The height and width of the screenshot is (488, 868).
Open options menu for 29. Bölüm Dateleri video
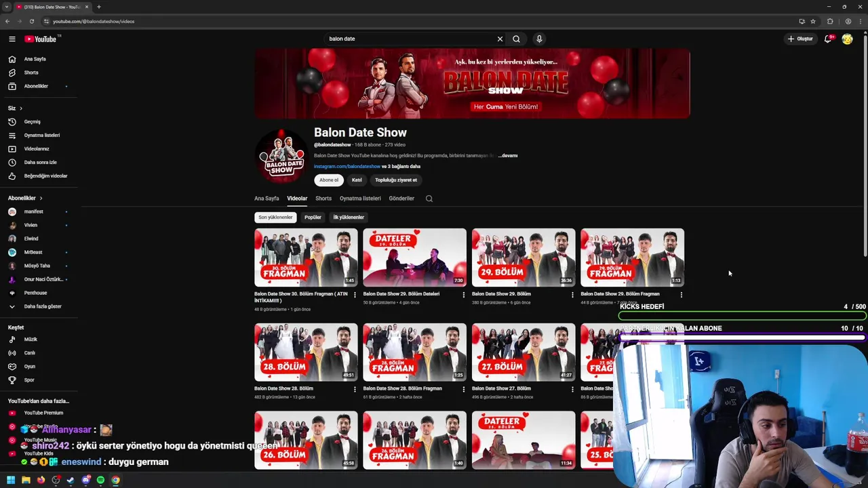pyautogui.click(x=464, y=295)
